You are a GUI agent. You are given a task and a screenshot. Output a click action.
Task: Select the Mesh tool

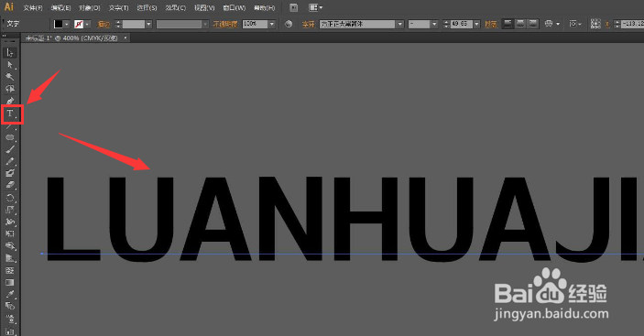[10, 270]
